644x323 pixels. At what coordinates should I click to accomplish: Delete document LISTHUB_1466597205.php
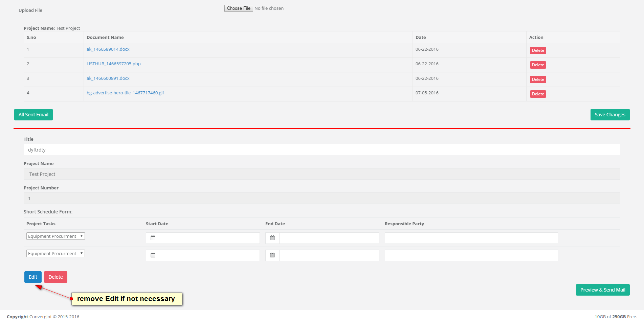538,65
